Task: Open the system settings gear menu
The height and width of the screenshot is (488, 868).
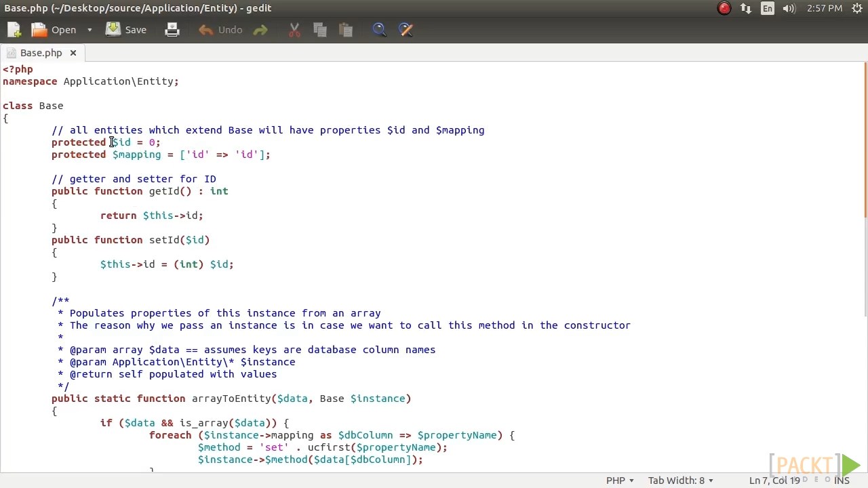Action: [856, 8]
